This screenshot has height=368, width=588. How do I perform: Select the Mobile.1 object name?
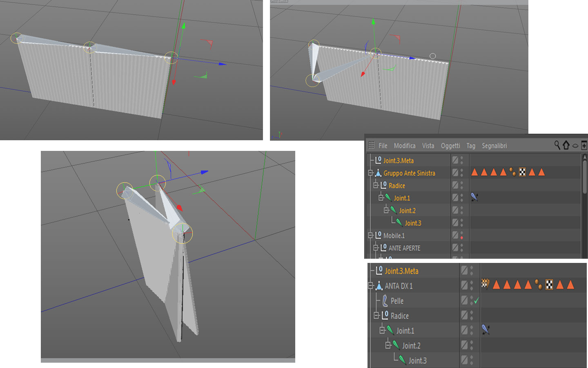394,236
